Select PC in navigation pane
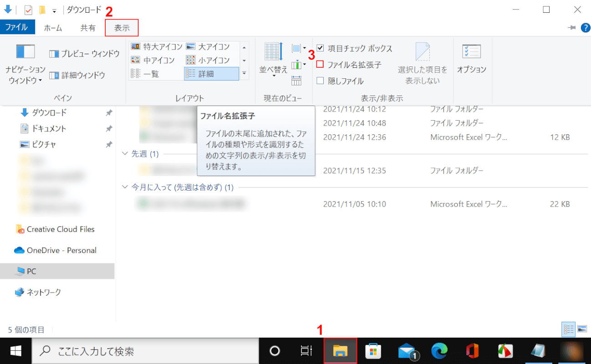The height and width of the screenshot is (364, 591). (x=57, y=271)
